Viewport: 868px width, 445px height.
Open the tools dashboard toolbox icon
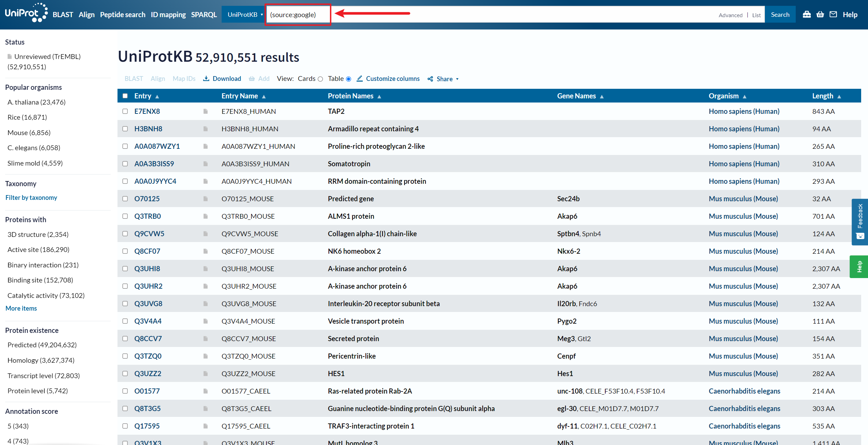pos(807,14)
